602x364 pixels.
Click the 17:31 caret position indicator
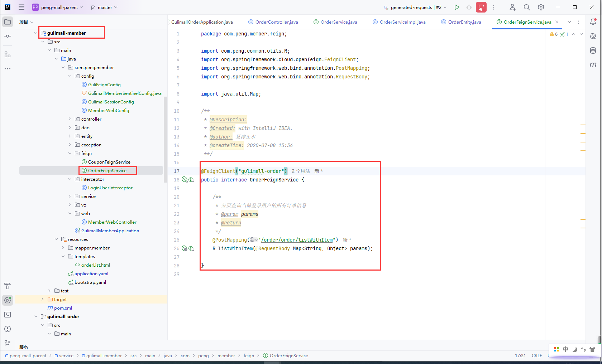(x=520, y=355)
